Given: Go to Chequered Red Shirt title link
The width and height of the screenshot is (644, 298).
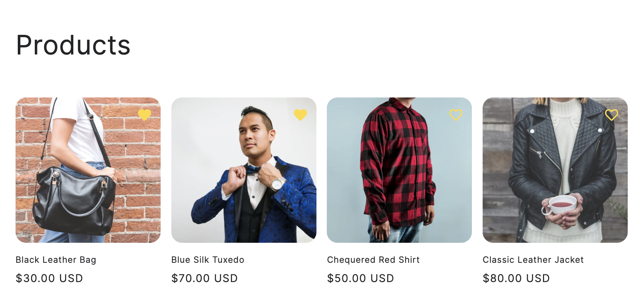Looking at the screenshot, I should point(373,260).
